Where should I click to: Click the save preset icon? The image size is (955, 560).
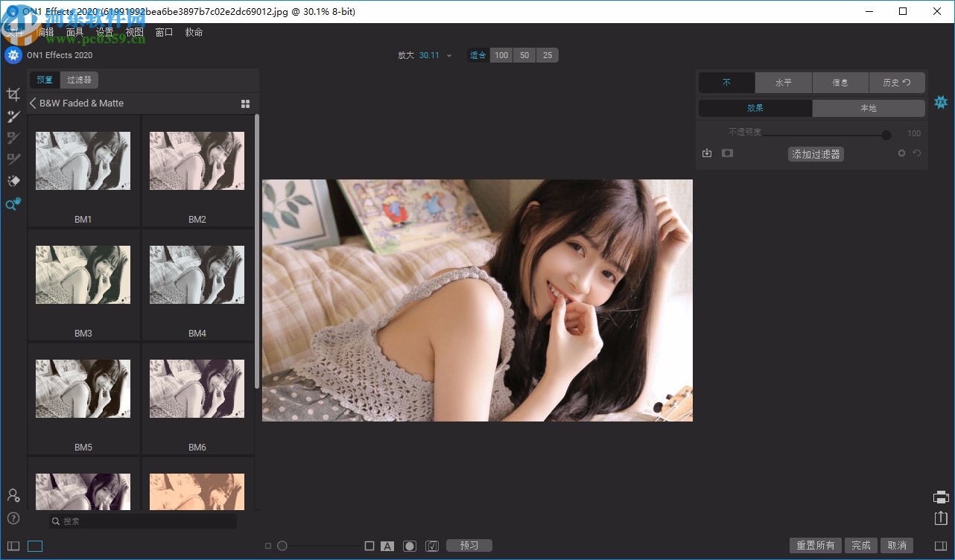[707, 153]
